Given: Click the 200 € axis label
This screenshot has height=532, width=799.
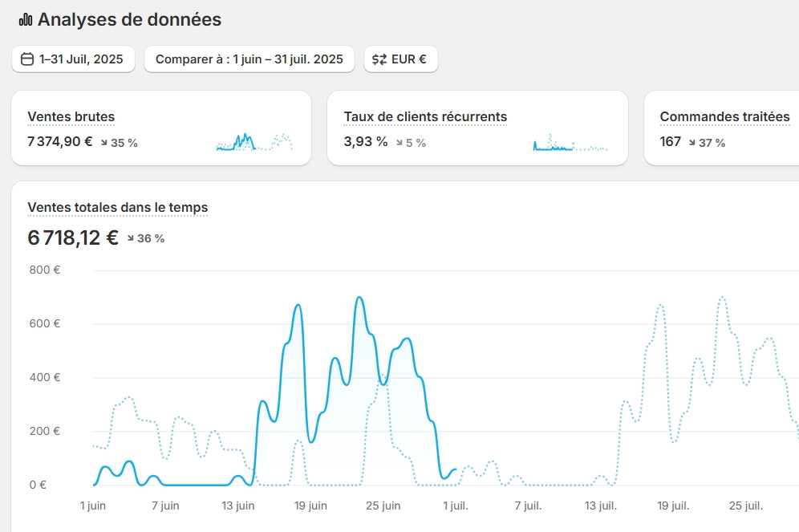Looking at the screenshot, I should pyautogui.click(x=45, y=431).
